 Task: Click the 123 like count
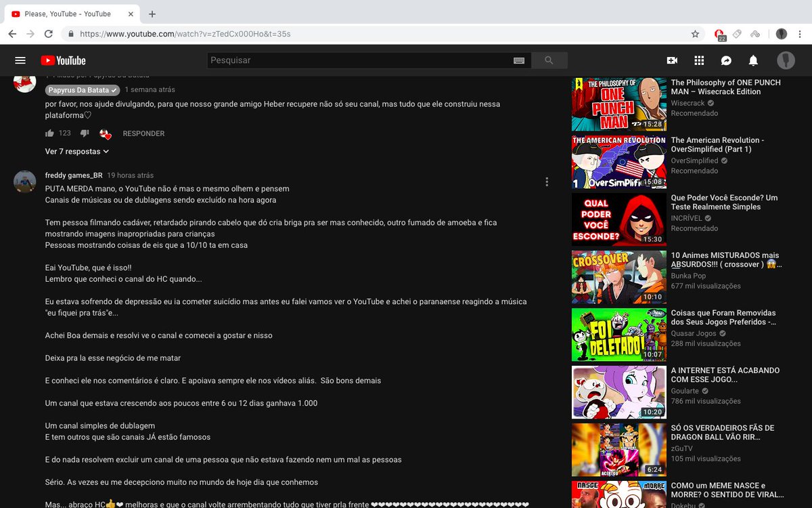[x=65, y=133]
